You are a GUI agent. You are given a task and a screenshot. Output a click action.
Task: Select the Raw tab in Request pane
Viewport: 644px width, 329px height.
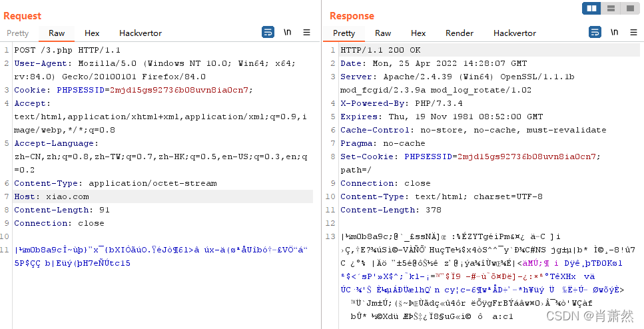pos(57,33)
